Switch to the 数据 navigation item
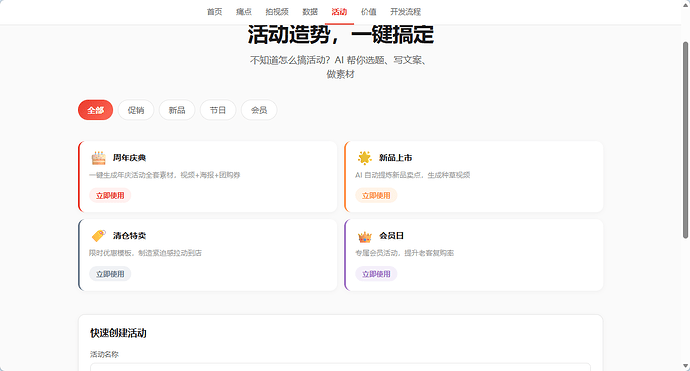 pyautogui.click(x=310, y=12)
